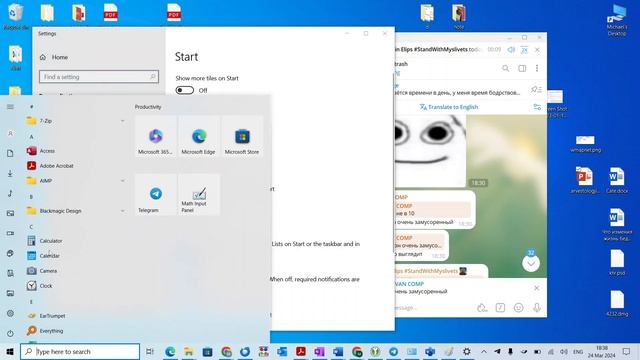Open the notification center
The width and height of the screenshot is (640, 360).
[x=627, y=351]
